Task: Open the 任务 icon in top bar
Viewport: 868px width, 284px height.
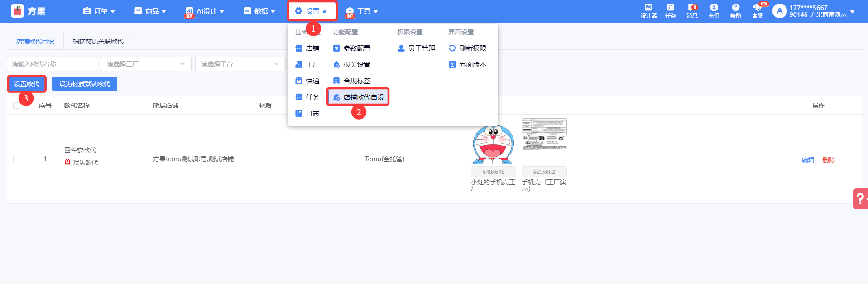Action: 670,11
